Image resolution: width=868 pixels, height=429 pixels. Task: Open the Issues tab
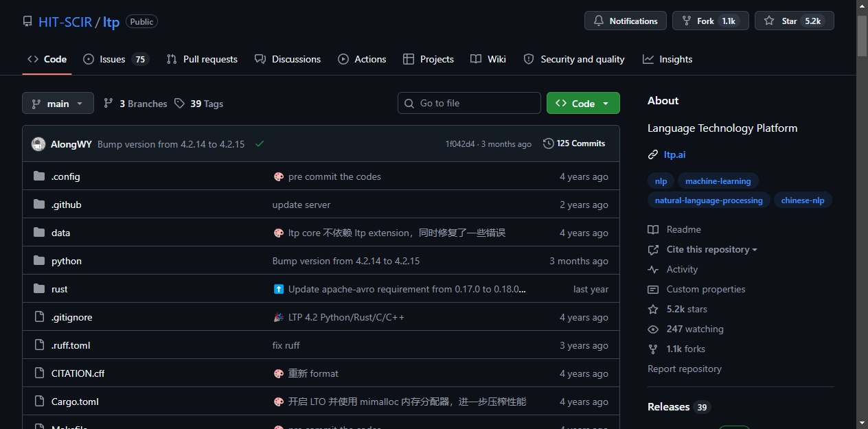tap(115, 59)
